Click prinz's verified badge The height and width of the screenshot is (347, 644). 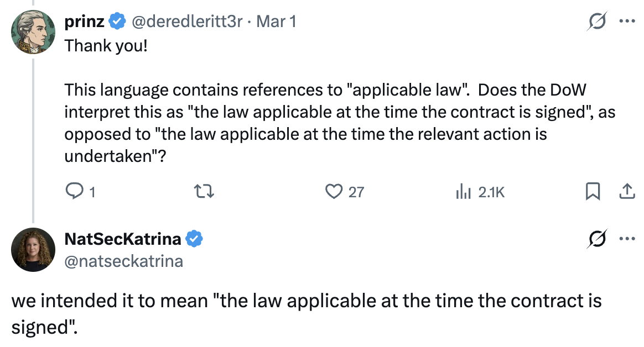click(x=117, y=22)
